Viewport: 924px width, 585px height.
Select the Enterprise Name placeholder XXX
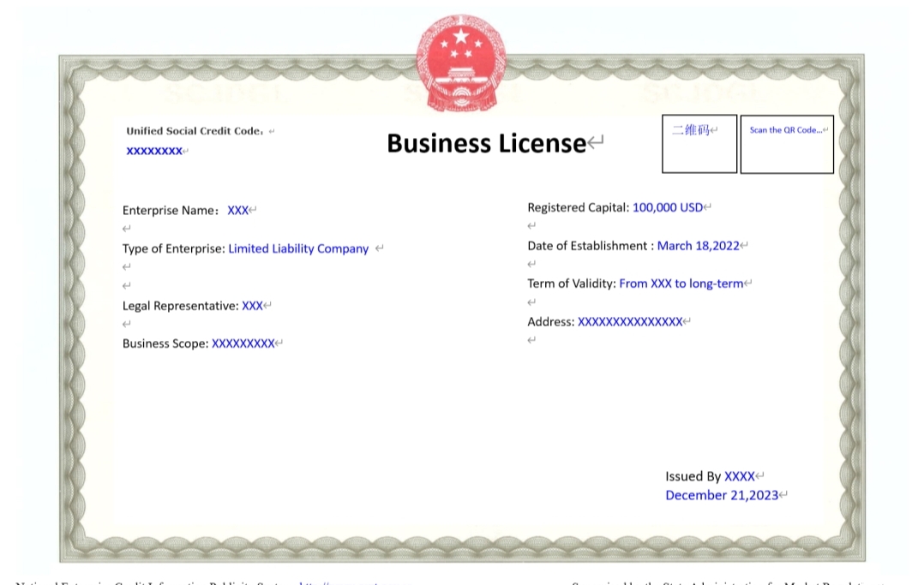[x=237, y=210]
